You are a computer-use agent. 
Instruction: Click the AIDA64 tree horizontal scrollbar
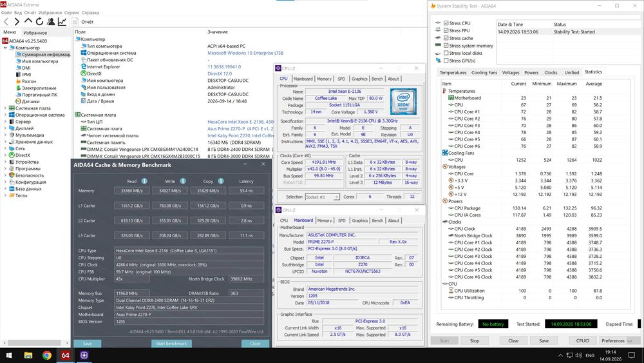point(35,343)
